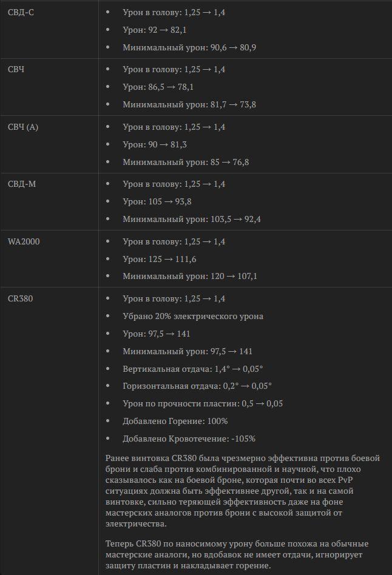The width and height of the screenshot is (392, 575).
Task: Click the СВД-М weapon name
Action: point(22,184)
